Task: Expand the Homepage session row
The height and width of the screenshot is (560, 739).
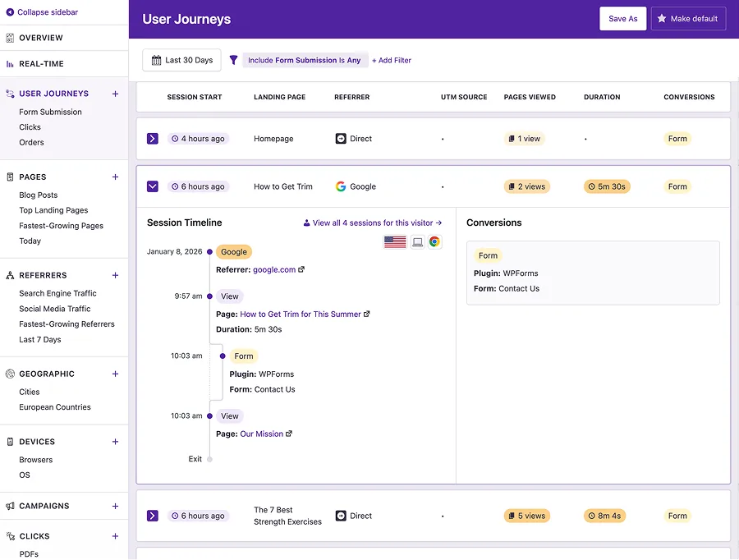Action: click(152, 139)
